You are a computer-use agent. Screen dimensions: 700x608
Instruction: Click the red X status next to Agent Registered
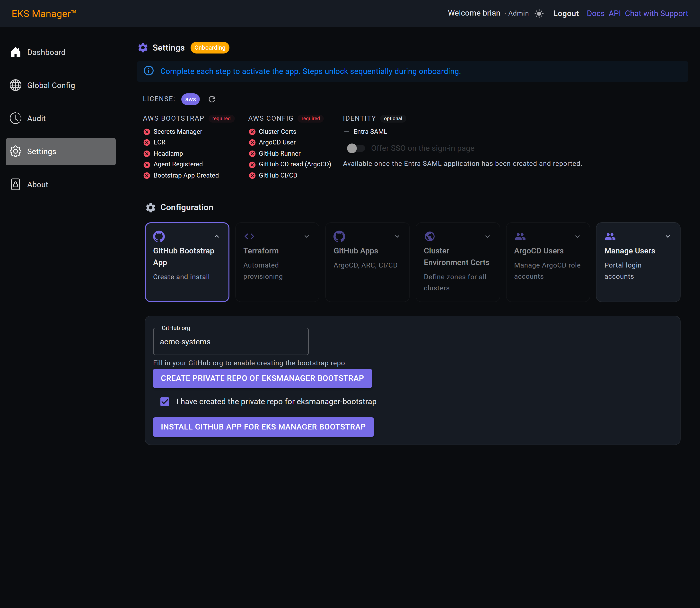point(147,165)
